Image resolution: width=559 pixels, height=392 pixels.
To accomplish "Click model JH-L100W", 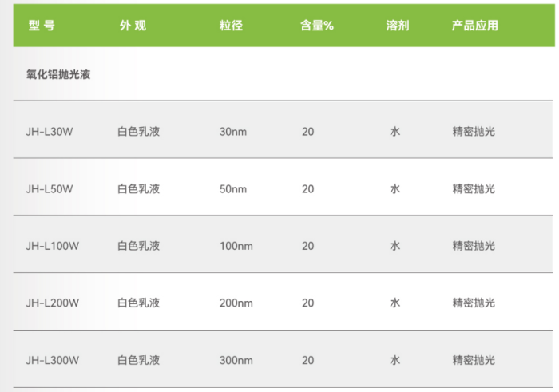I will click(53, 246).
